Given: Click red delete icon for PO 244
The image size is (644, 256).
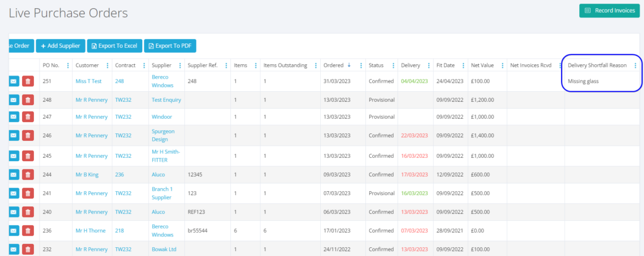Looking at the screenshot, I should pos(28,175).
